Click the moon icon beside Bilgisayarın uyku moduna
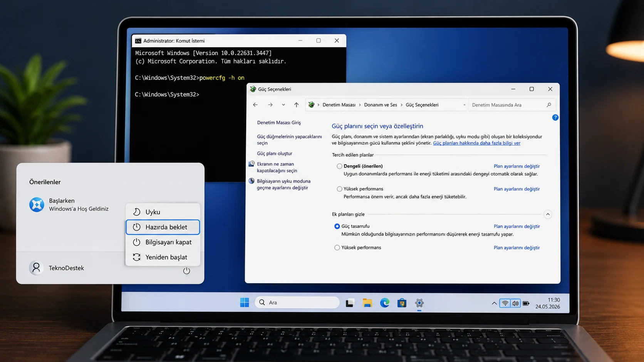644x362 pixels. click(252, 181)
